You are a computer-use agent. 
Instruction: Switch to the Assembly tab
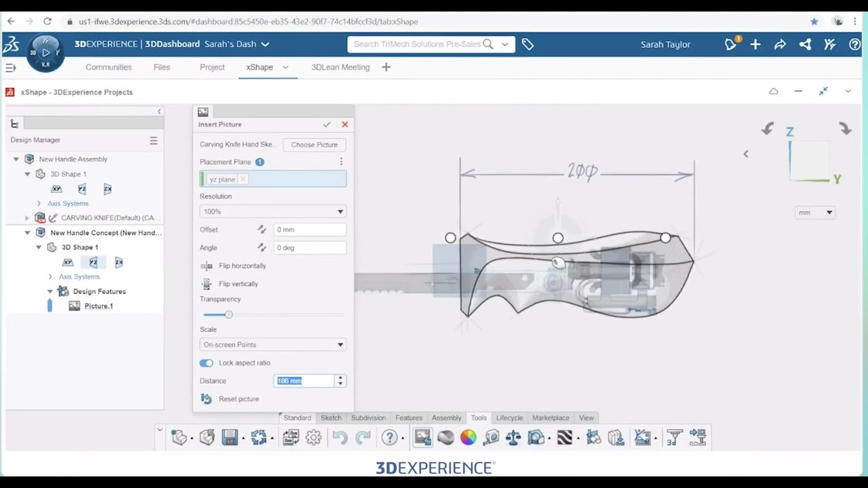tap(446, 418)
